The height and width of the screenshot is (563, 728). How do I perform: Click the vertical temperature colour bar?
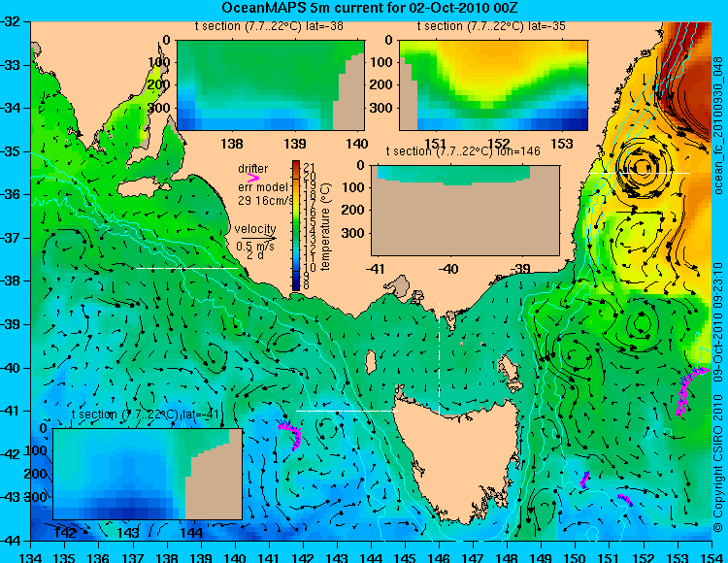pyautogui.click(x=296, y=225)
